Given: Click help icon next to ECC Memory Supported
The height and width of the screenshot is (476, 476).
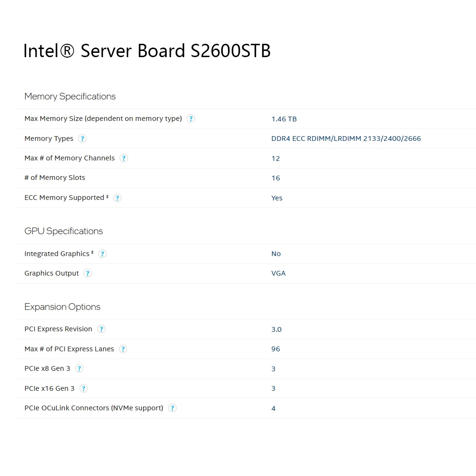Looking at the screenshot, I should 117,198.
